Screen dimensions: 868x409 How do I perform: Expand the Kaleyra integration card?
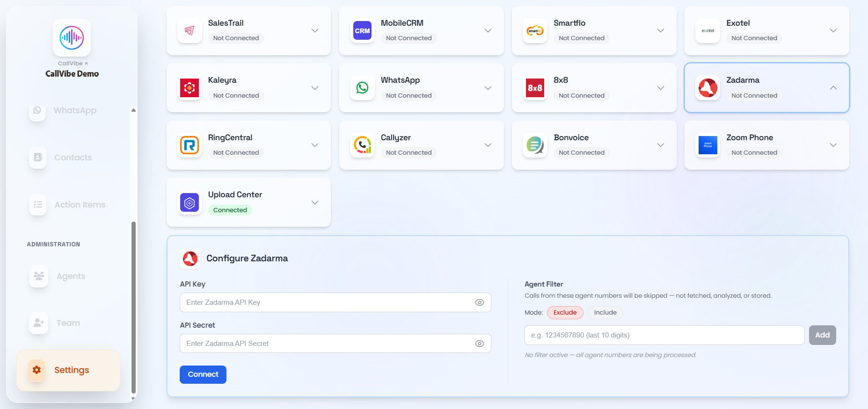tap(315, 88)
